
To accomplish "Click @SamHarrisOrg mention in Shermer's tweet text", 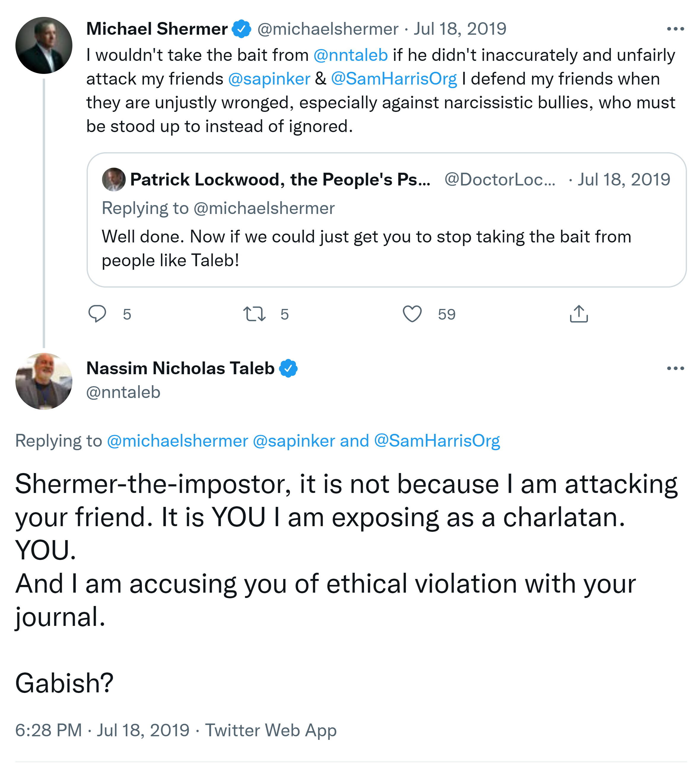I will pyautogui.click(x=394, y=79).
